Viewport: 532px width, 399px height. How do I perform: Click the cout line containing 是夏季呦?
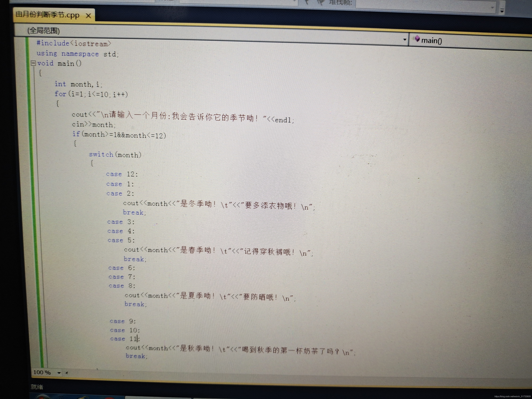coord(210,297)
